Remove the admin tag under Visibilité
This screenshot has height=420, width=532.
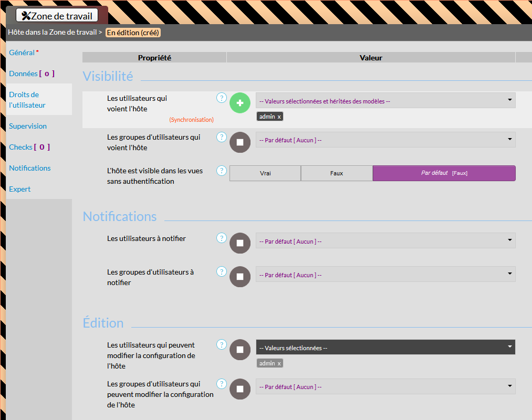coord(279,117)
